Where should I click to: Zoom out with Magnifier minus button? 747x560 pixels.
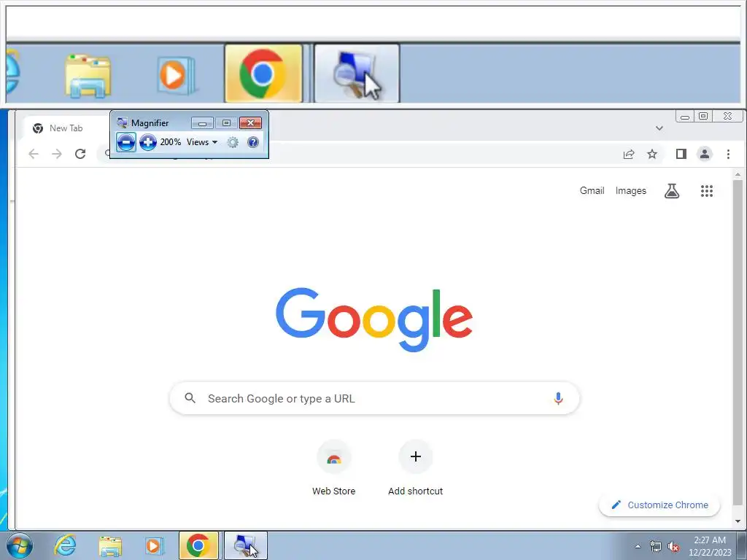click(125, 142)
